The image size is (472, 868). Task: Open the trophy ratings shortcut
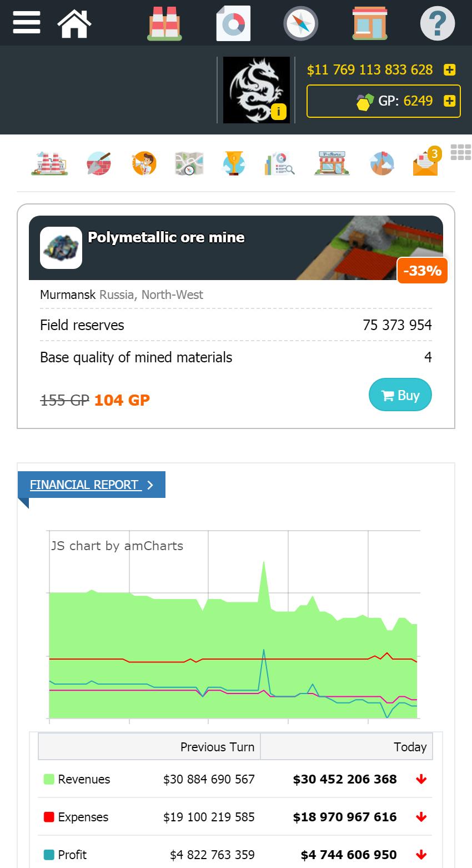pyautogui.click(x=234, y=163)
